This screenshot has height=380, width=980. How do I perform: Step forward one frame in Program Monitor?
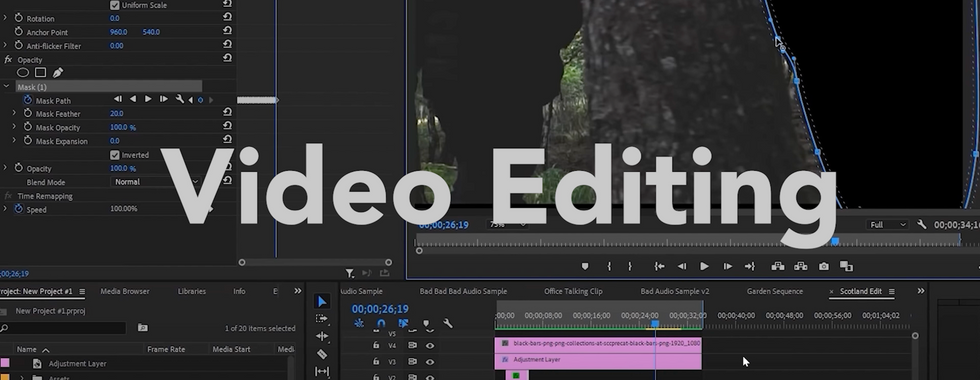728,266
